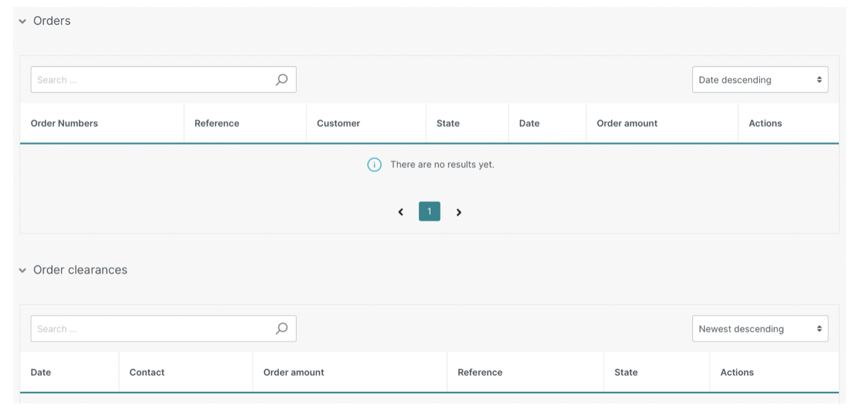Click the Order clearances section title
The height and width of the screenshot is (414, 868).
click(x=80, y=270)
